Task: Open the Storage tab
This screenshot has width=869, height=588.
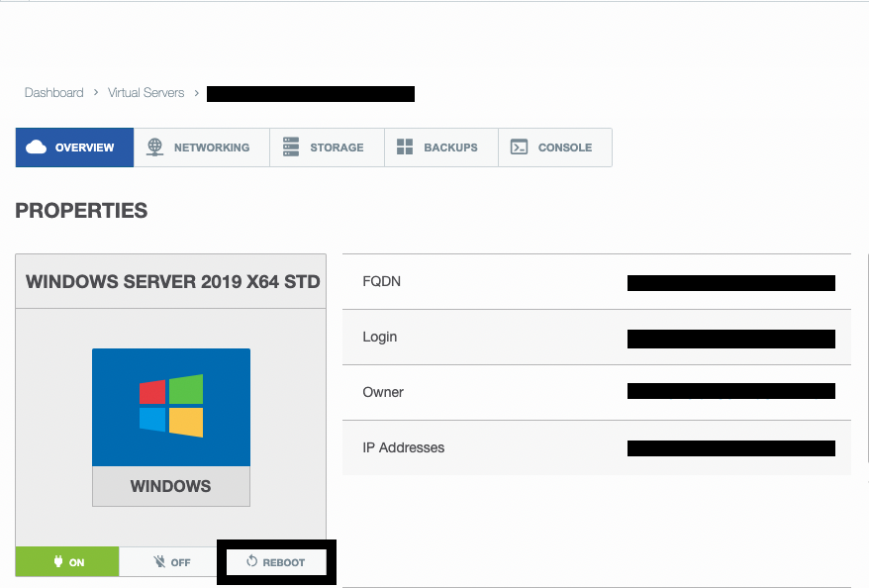Action: 327,147
